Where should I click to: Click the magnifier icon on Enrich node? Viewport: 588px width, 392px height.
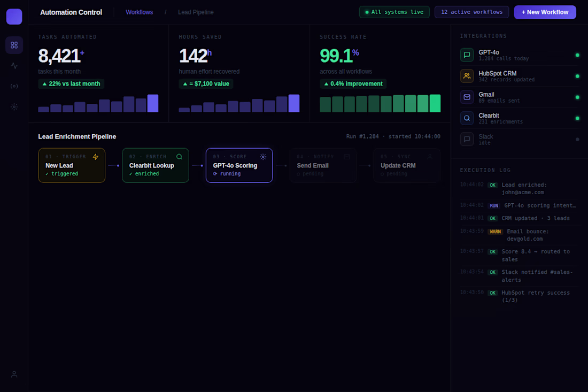pos(179,157)
